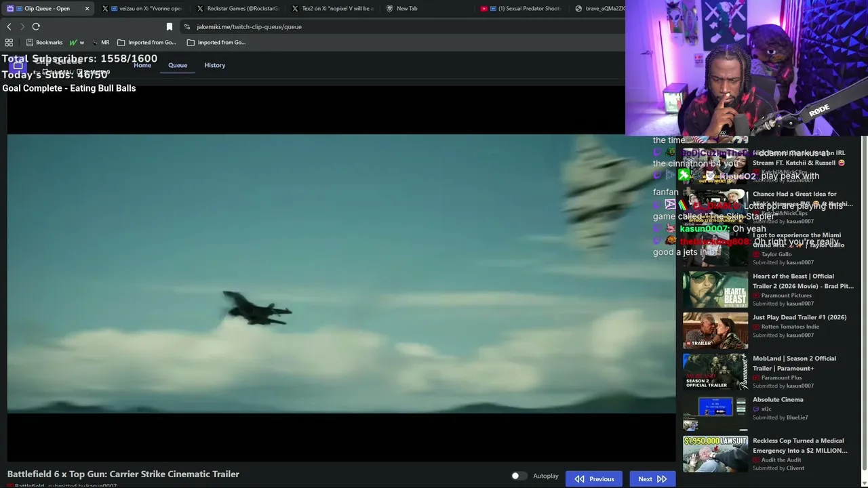The image size is (868, 488).
Task: Click the 'Battlefield 6 x Top Gun' clip title
Action: tap(123, 474)
